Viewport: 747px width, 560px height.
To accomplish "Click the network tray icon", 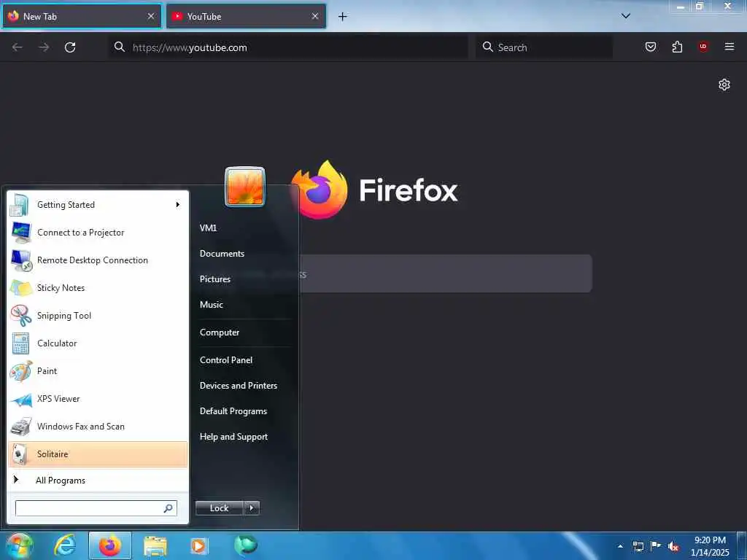I will pyautogui.click(x=638, y=546).
